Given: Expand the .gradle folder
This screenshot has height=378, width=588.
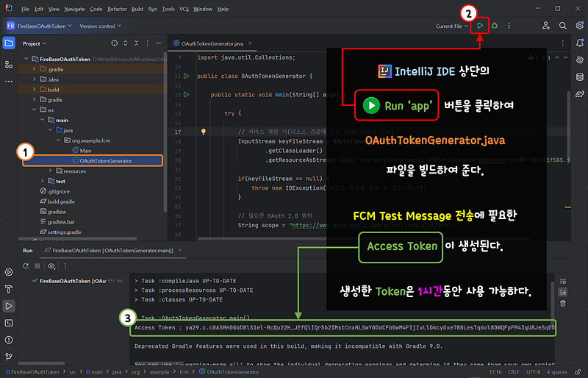Looking at the screenshot, I should coord(34,69).
